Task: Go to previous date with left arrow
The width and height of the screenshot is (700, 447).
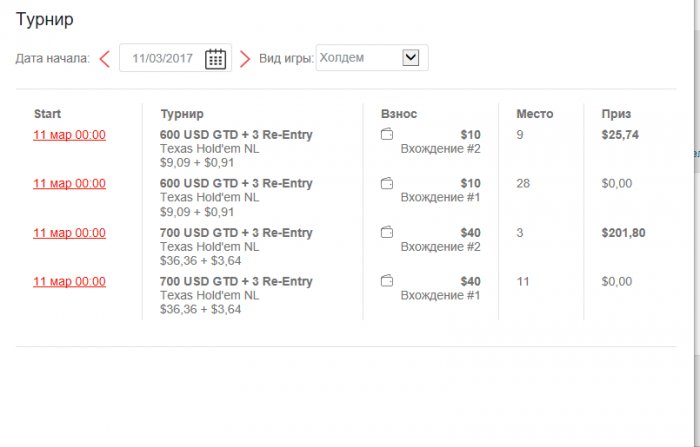Action: (x=104, y=58)
